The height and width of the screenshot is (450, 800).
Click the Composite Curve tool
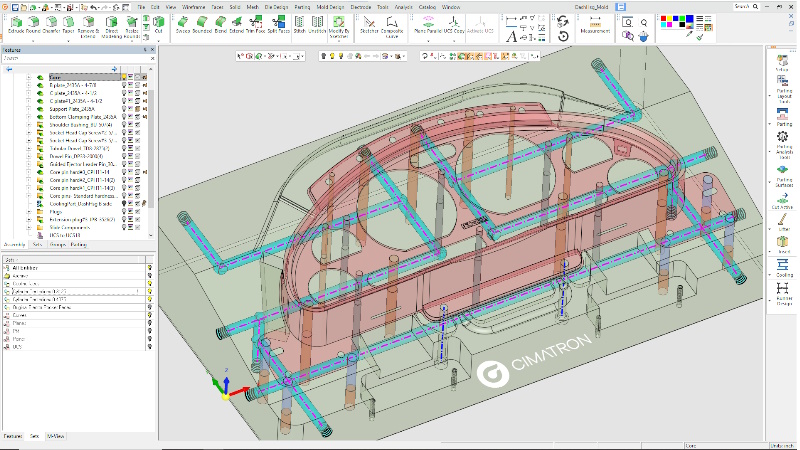click(x=392, y=27)
